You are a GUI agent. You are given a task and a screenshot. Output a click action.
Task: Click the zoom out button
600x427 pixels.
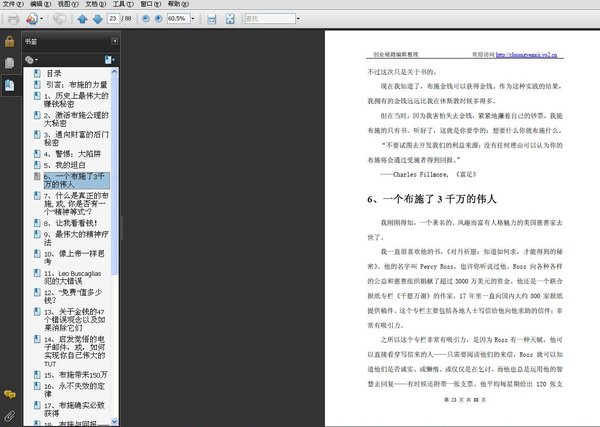(x=145, y=19)
